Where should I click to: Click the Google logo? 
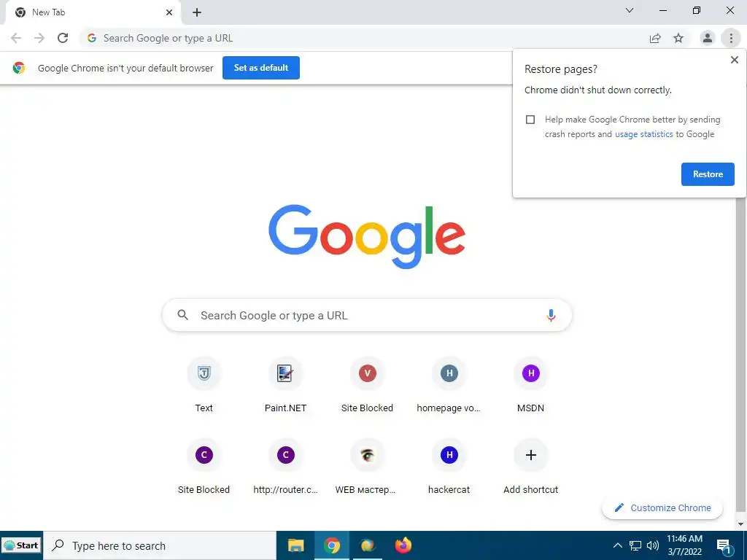(367, 236)
